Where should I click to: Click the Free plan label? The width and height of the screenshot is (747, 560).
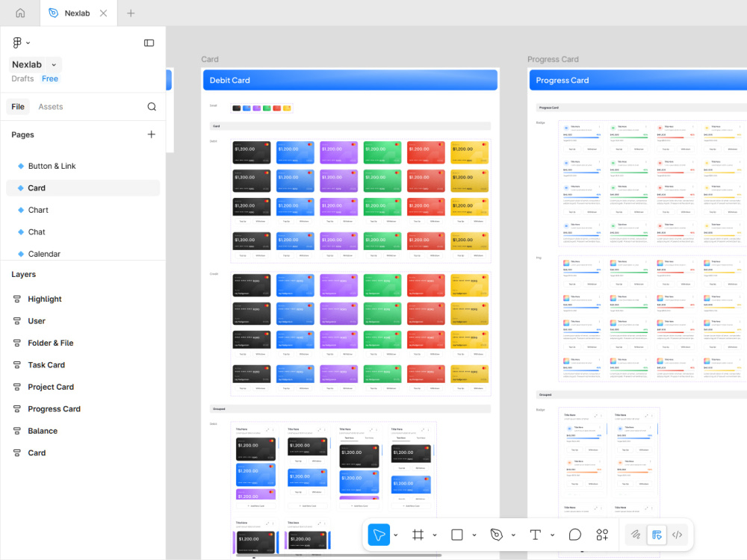[x=50, y=78]
